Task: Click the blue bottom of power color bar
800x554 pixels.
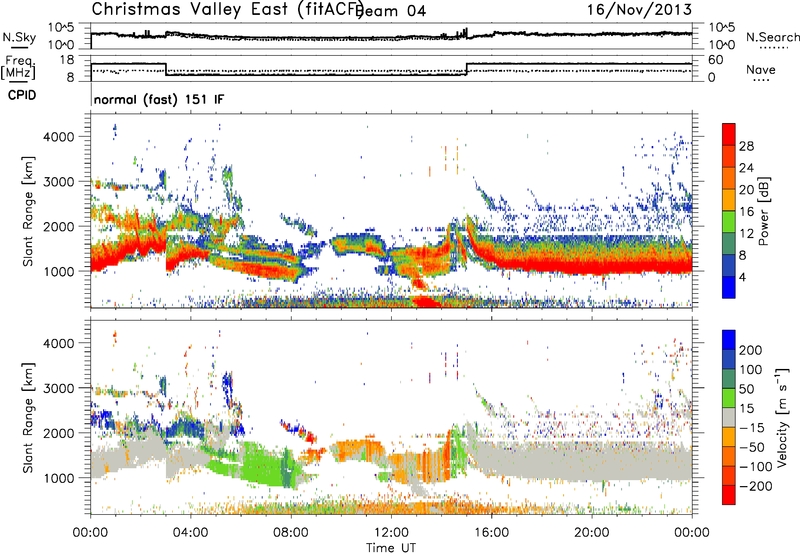Action: click(729, 287)
